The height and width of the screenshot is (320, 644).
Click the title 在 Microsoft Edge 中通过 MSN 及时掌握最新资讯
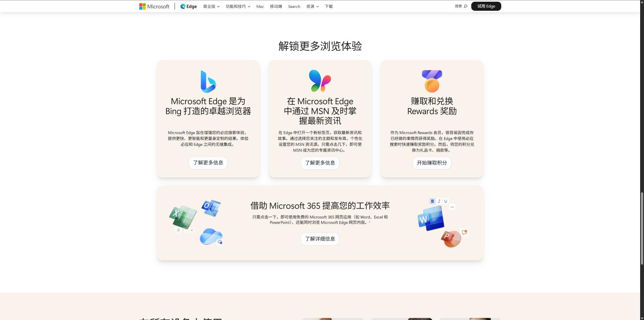(320, 111)
